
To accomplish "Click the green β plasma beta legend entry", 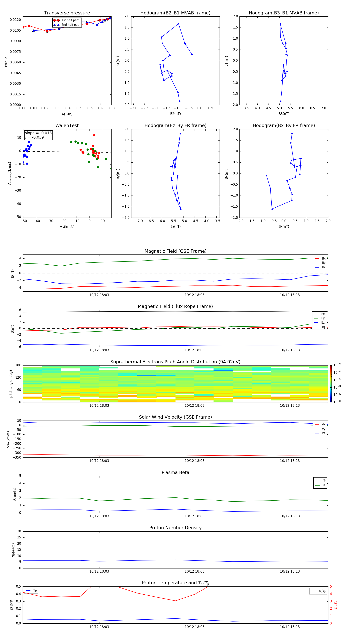I will pyautogui.click(x=320, y=485).
